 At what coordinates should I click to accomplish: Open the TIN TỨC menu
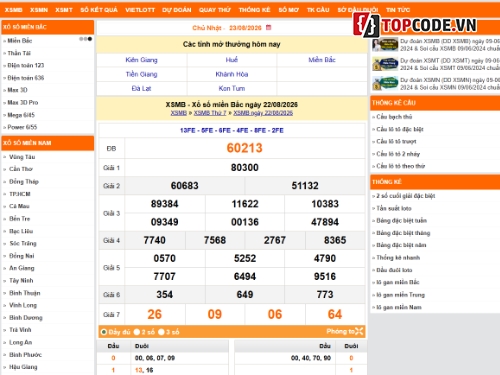click(398, 10)
